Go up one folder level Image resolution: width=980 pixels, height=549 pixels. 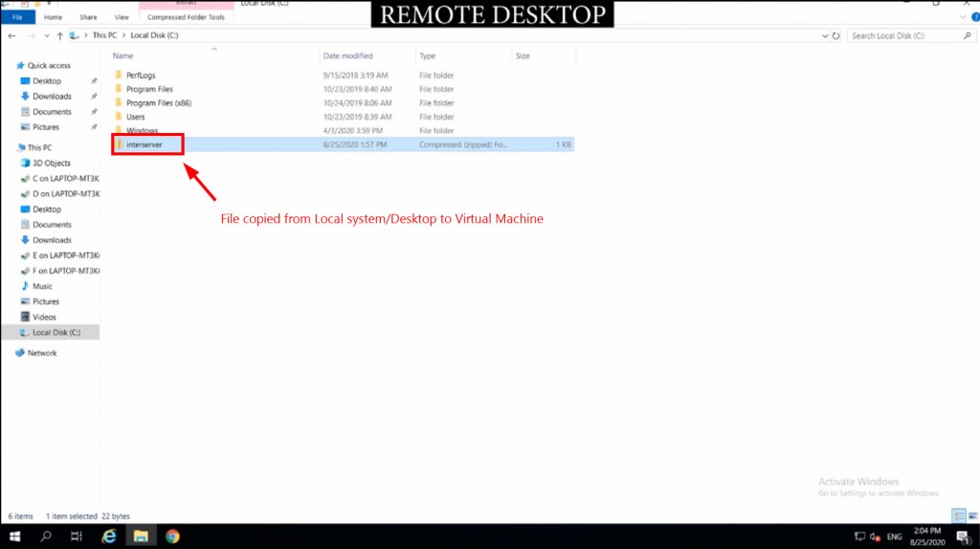60,35
